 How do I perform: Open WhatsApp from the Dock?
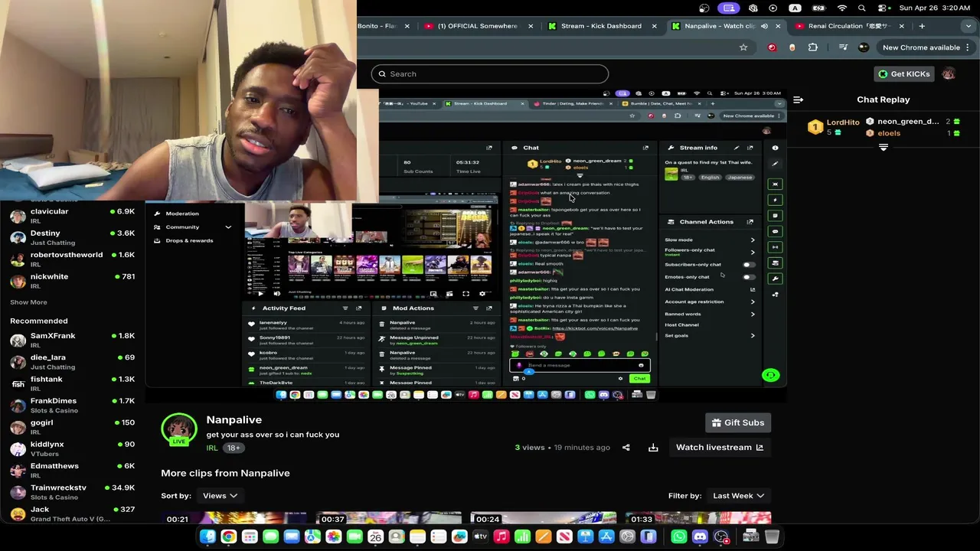pos(679,537)
